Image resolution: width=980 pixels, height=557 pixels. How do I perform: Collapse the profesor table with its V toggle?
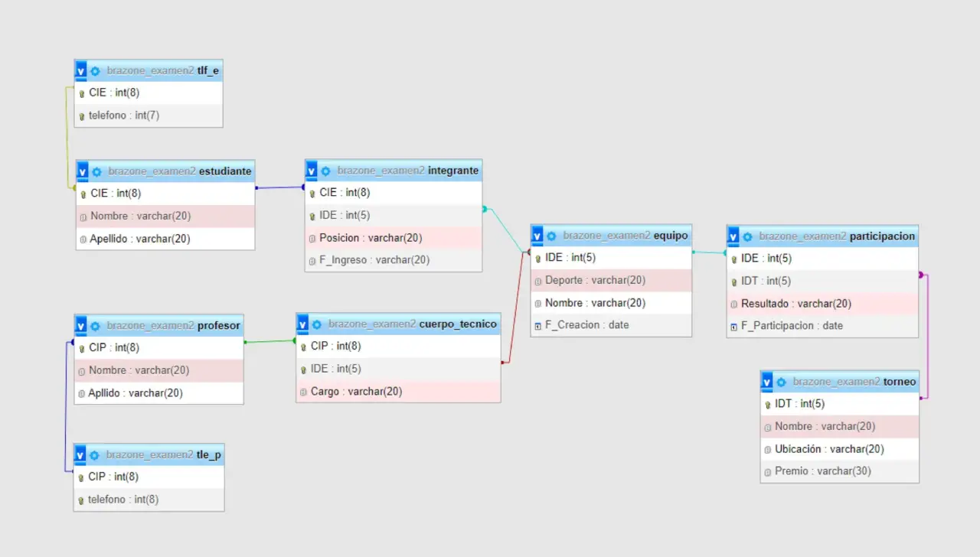tap(81, 326)
